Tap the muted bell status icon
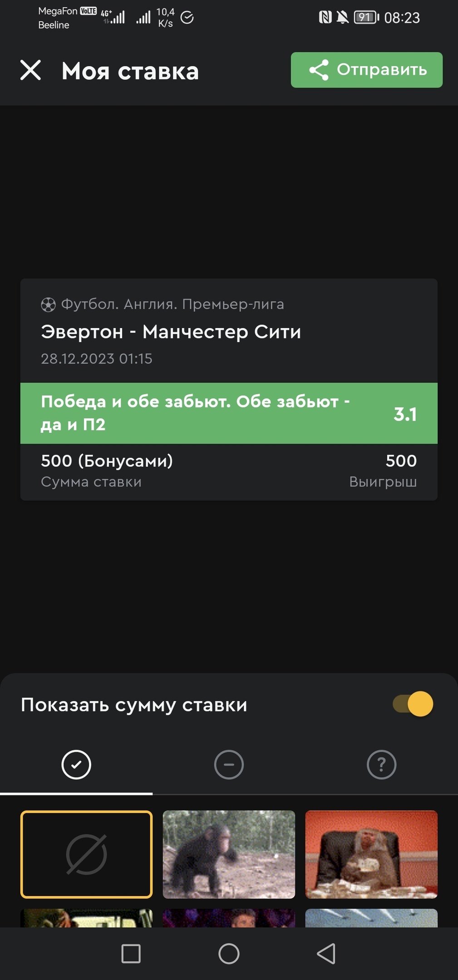Image resolution: width=458 pixels, height=980 pixels. [x=343, y=18]
